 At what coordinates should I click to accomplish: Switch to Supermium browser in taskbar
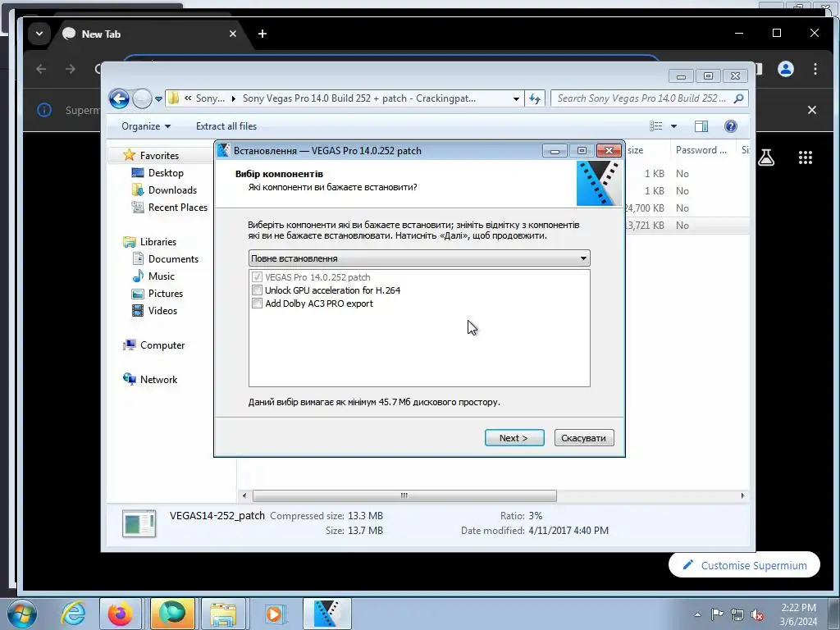coord(172,614)
